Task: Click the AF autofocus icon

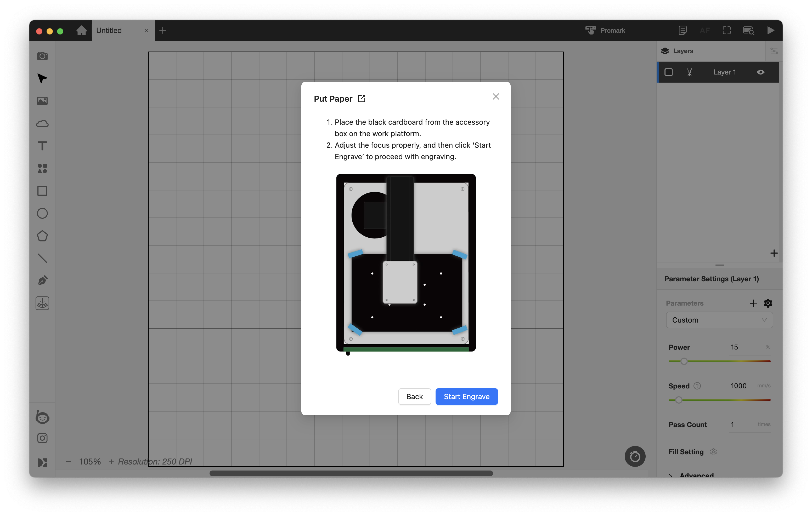Action: 705,30
